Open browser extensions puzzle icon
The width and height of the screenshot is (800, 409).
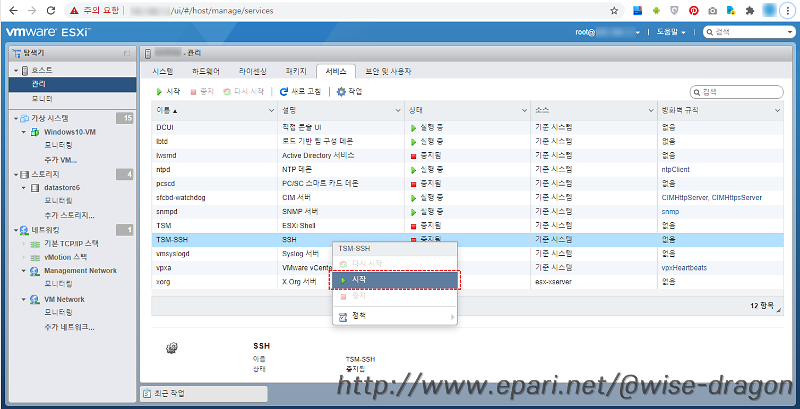[x=749, y=10]
